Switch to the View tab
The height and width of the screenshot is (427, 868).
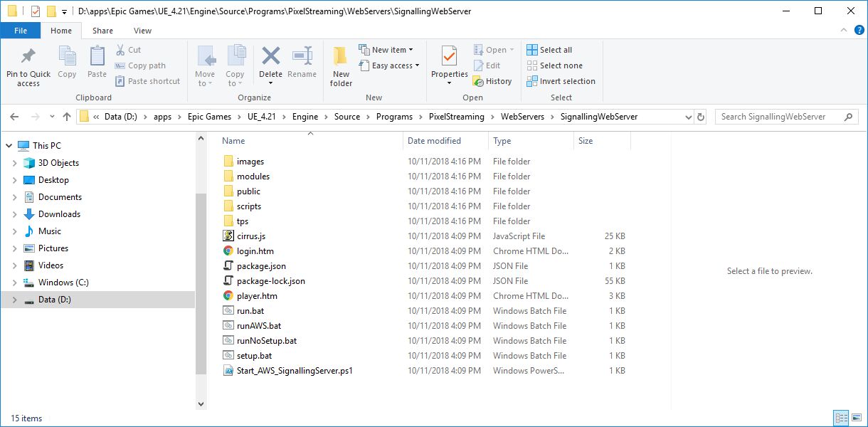tap(142, 31)
